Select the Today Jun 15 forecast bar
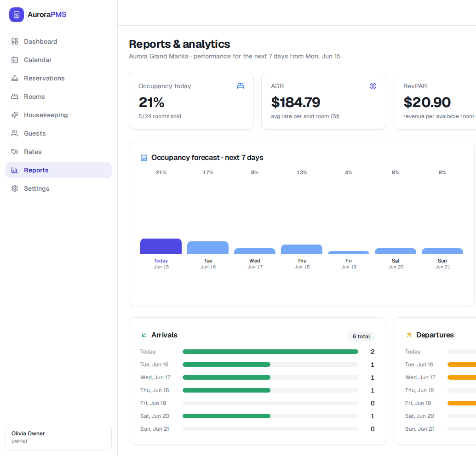 click(161, 246)
